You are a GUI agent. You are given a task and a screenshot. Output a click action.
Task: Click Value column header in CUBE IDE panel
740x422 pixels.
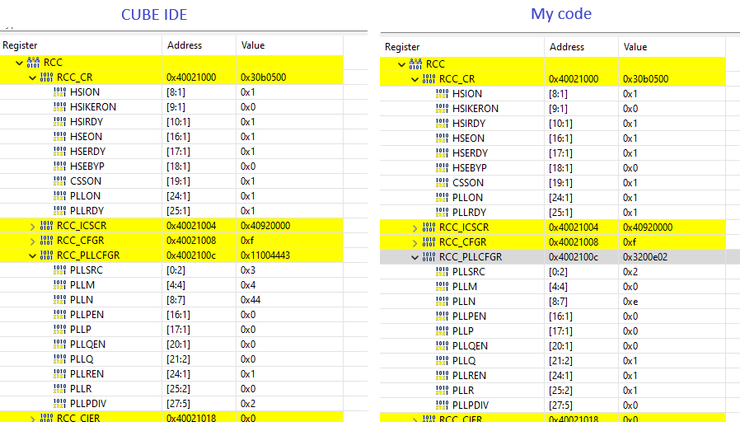[253, 45]
